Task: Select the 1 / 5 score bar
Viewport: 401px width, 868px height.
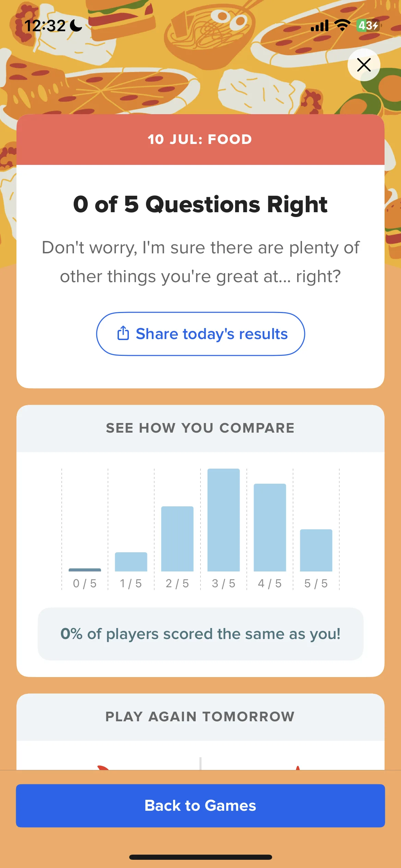Action: tap(131, 562)
